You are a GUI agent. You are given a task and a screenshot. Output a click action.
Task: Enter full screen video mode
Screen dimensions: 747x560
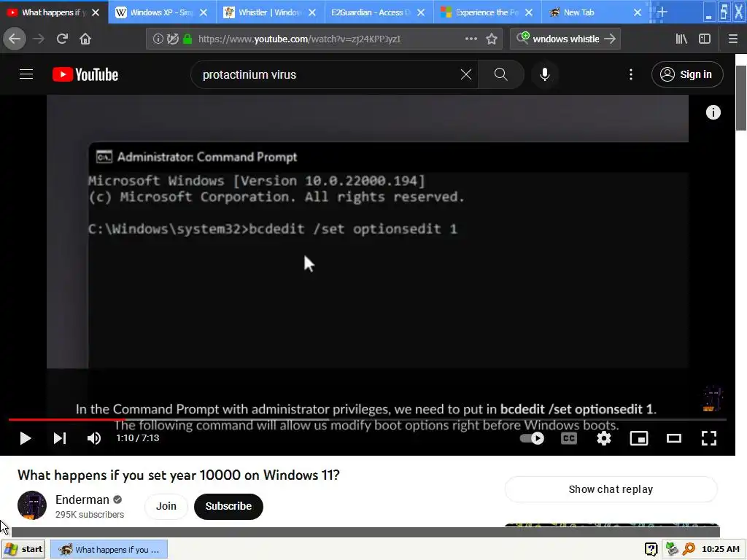pos(709,438)
